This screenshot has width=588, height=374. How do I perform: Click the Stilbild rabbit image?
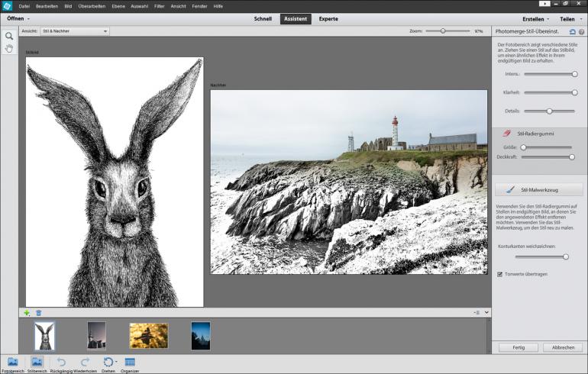pyautogui.click(x=115, y=182)
